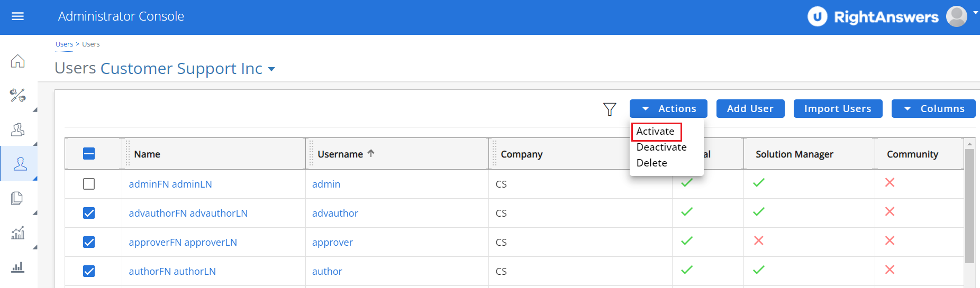Viewport: 980px width, 288px height.
Task: Open the analytics chart sidebar icon
Action: click(x=18, y=233)
